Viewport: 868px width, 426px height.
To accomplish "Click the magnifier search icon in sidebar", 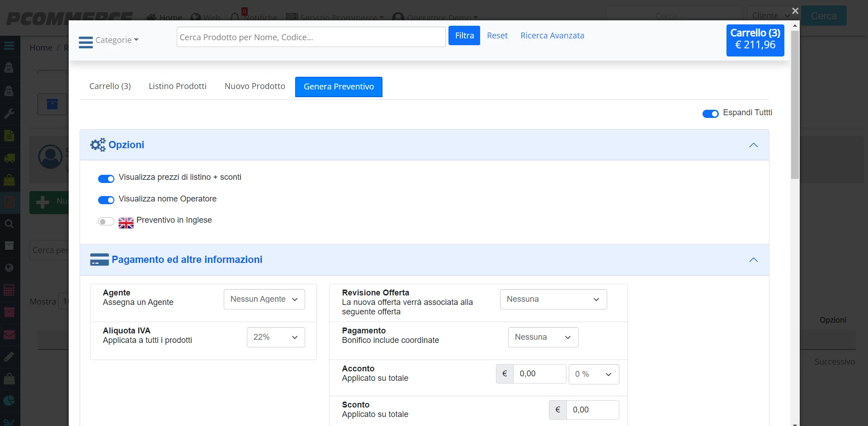I will (9, 224).
